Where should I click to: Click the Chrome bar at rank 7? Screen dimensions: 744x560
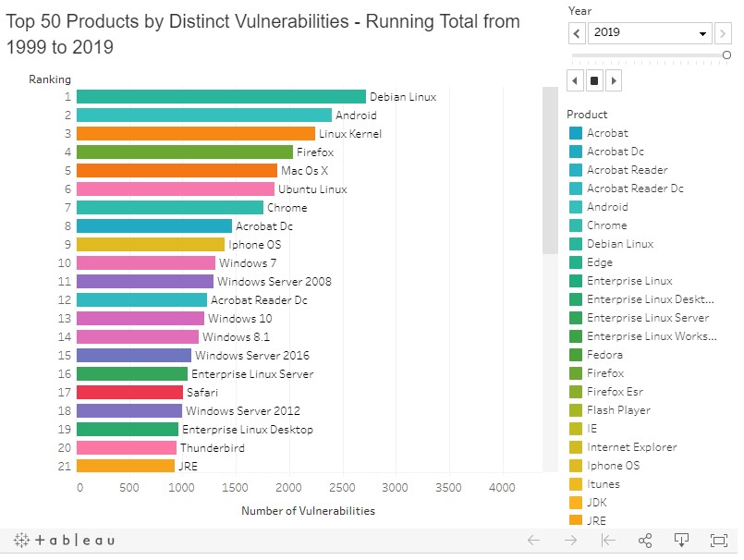coord(170,208)
